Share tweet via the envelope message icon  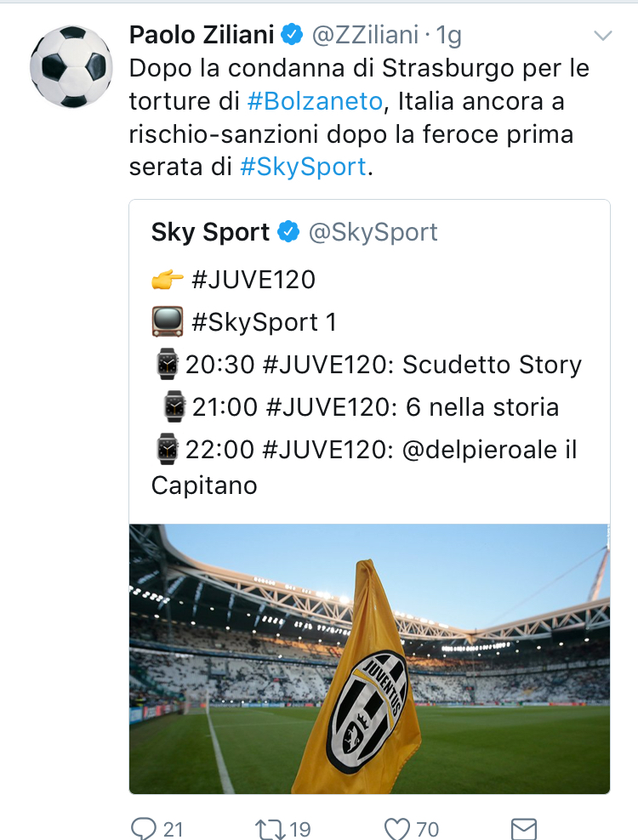[x=523, y=827]
